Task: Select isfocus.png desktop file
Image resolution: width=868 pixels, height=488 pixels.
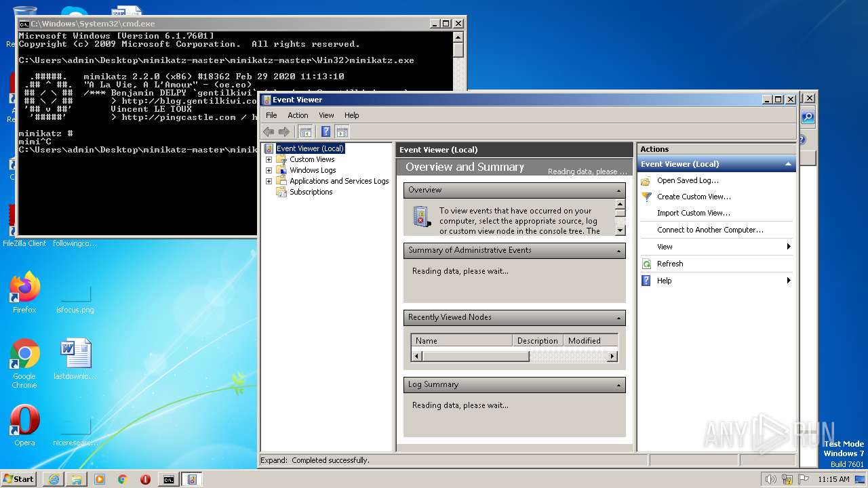Action: [75, 298]
